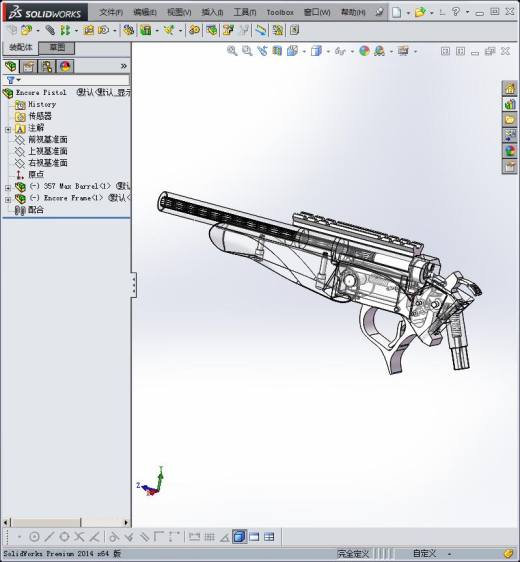The width and height of the screenshot is (520, 562).
Task: Click the Edit Appearance color ball icon
Action: click(x=364, y=51)
